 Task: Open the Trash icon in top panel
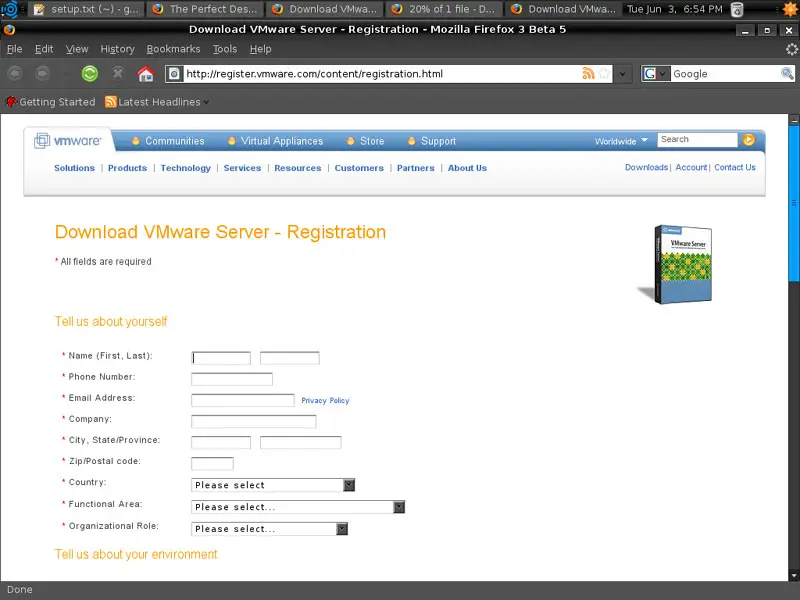point(737,9)
